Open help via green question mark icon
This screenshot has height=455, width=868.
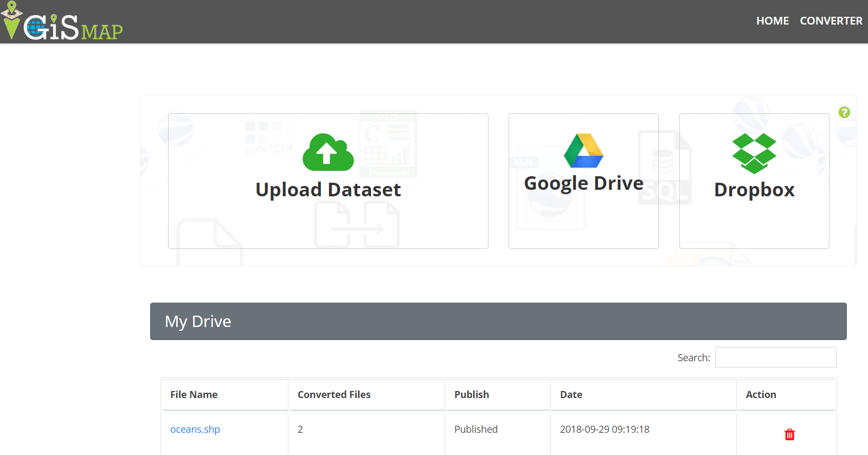pyautogui.click(x=844, y=112)
